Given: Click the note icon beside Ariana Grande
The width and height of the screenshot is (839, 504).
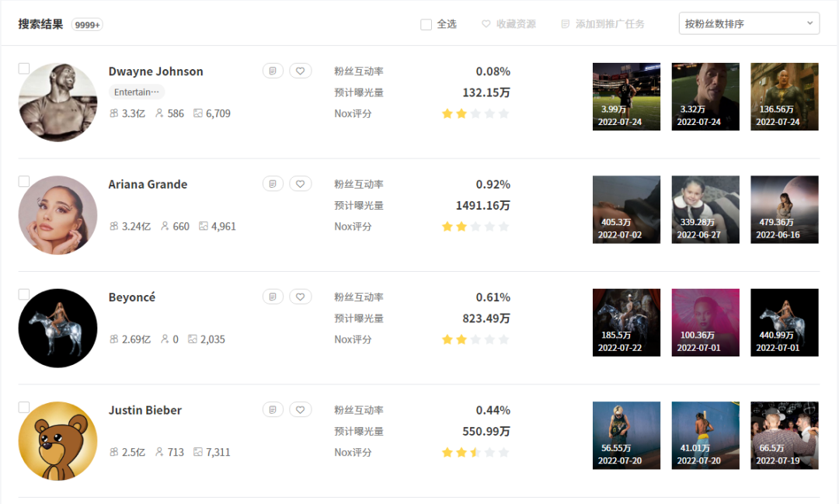Looking at the screenshot, I should coord(273,184).
